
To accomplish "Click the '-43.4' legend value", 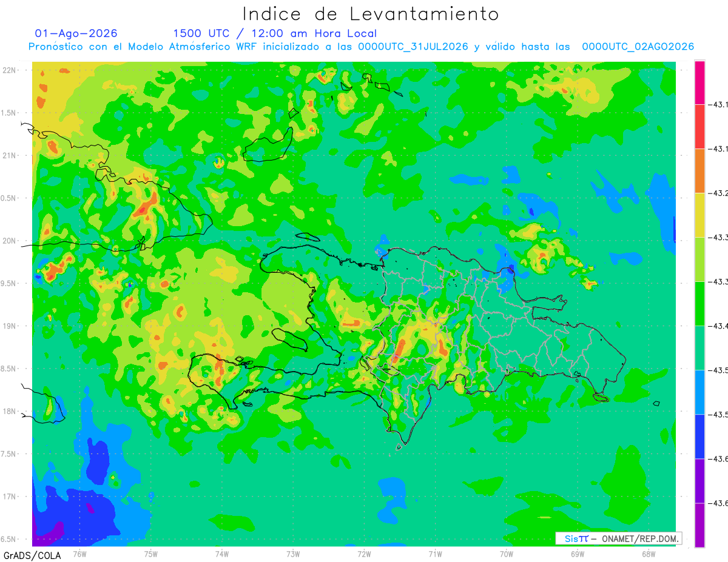I will [x=719, y=326].
